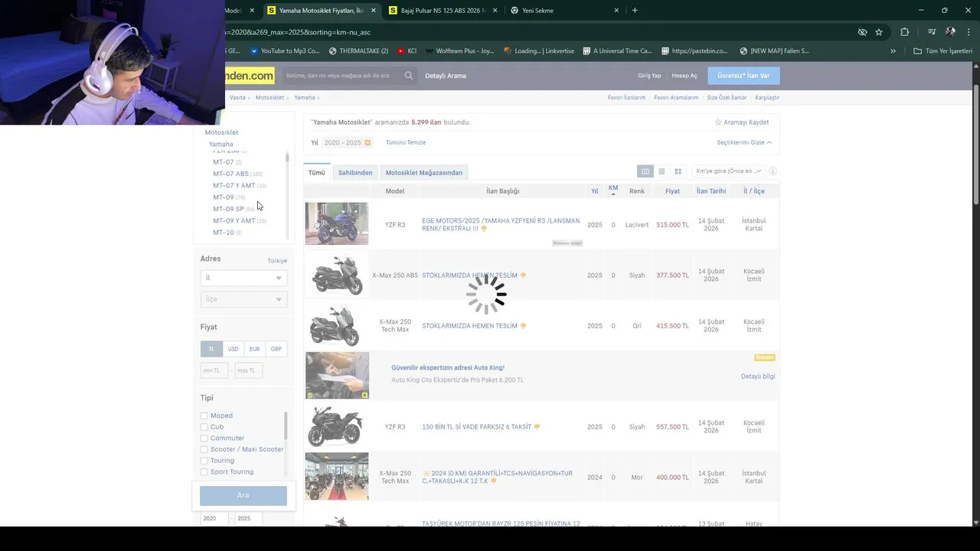This screenshot has width=980, height=551.
Task: Open the THERMALTAKE (2) bookmark
Action: [x=358, y=51]
